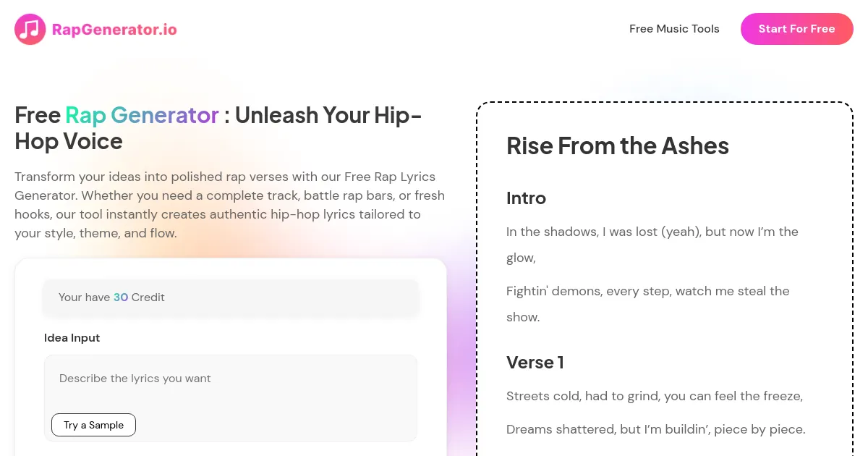Click Start For Free in the header
The width and height of the screenshot is (868, 456).
click(x=796, y=29)
